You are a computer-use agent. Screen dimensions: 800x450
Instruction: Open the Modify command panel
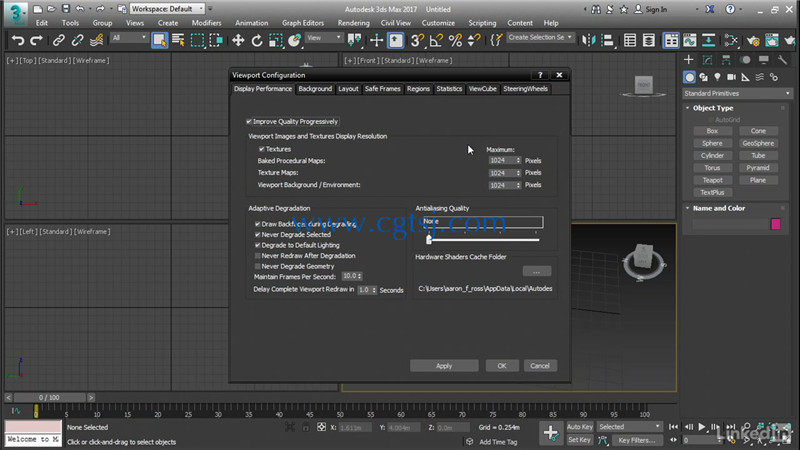[x=707, y=60]
